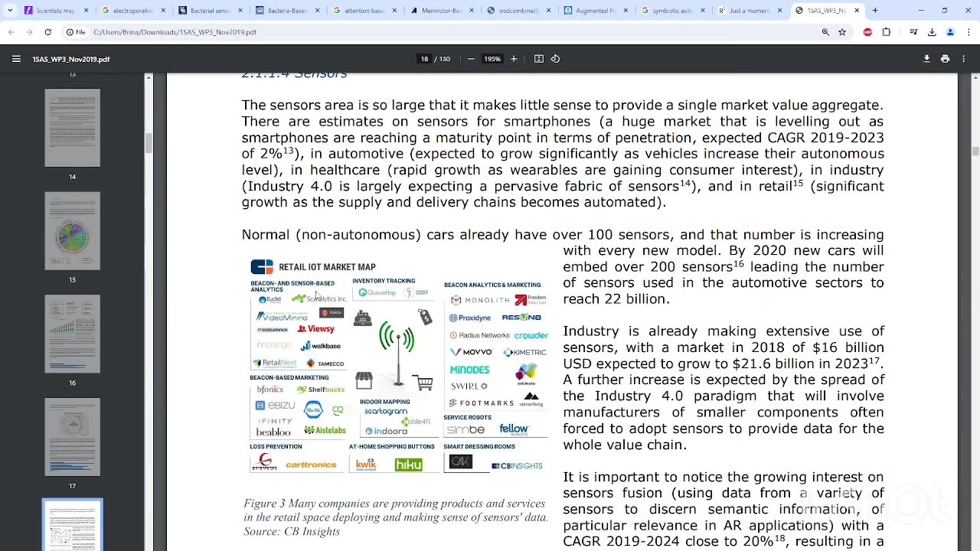Click the Fit to page icon
The height and width of the screenshot is (551, 980).
pyautogui.click(x=539, y=59)
